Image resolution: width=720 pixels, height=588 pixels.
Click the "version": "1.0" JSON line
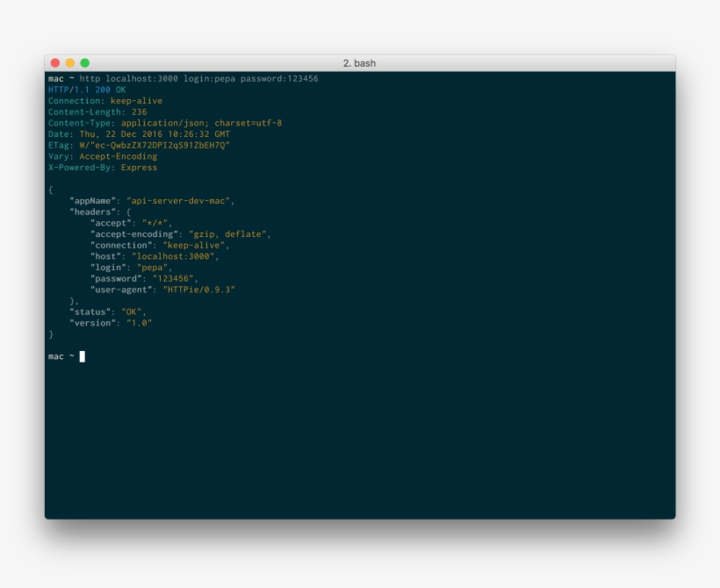111,323
